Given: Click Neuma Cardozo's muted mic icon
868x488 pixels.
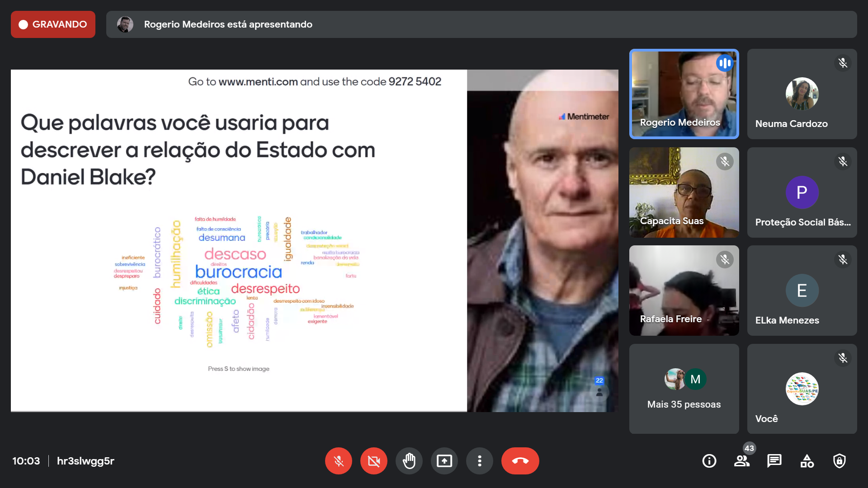Looking at the screenshot, I should [x=843, y=63].
